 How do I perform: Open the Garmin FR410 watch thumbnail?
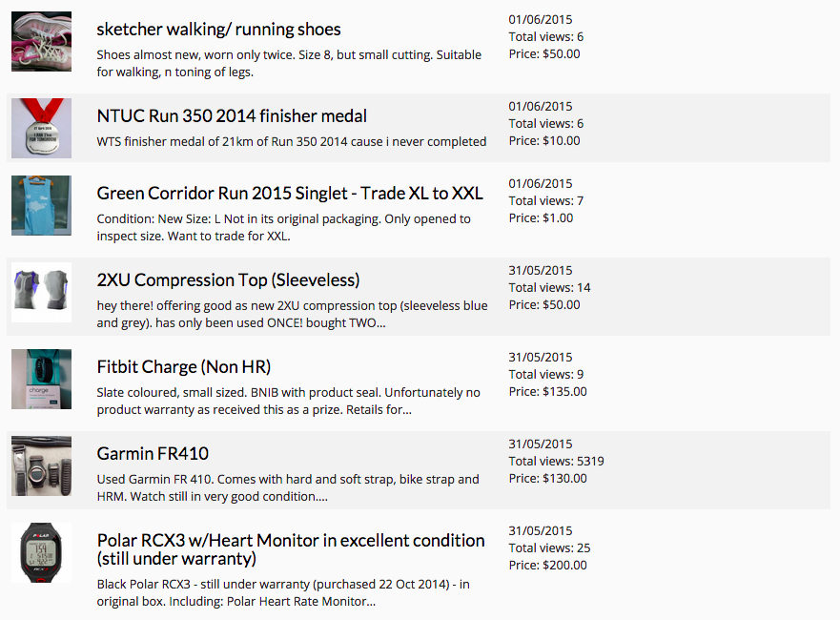pos(41,465)
